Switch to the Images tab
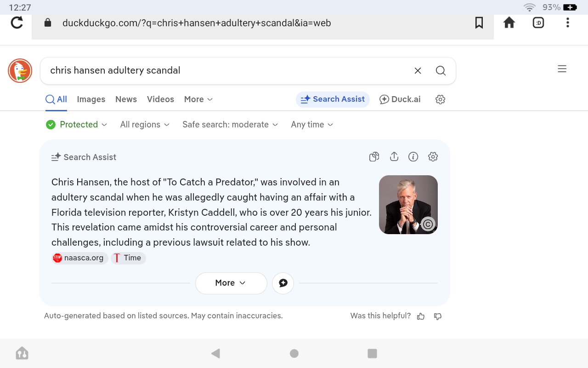The image size is (588, 368). click(91, 99)
